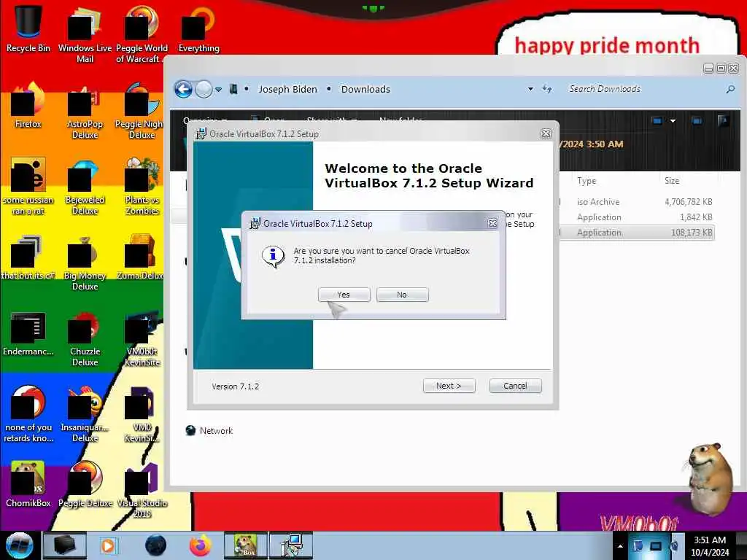The width and height of the screenshot is (747, 560).
Task: Select Firefox desktop icon
Action: point(28,105)
